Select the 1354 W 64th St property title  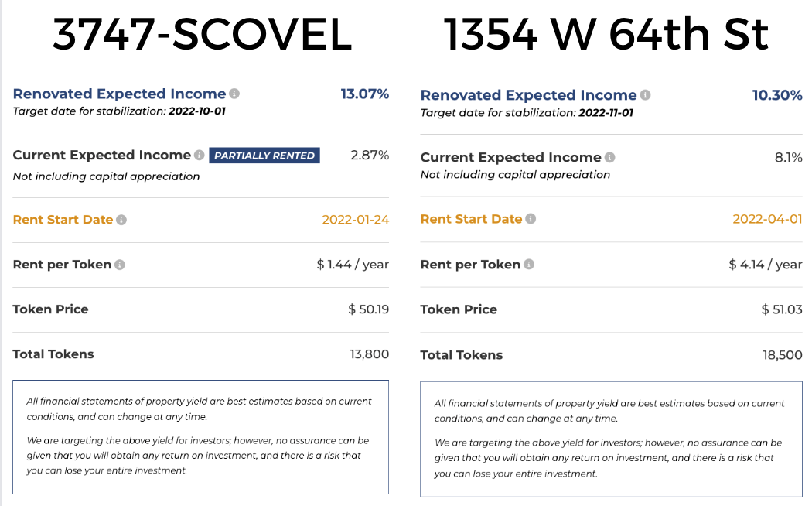(x=606, y=34)
